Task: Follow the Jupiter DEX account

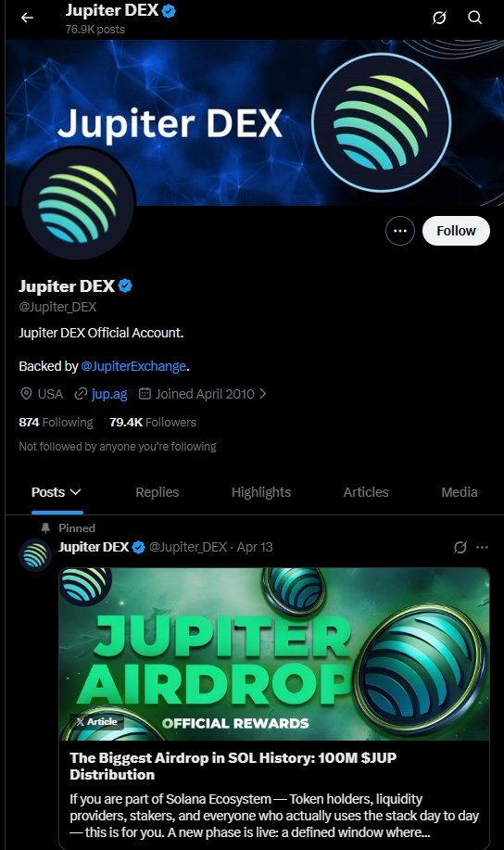Action: click(x=456, y=231)
